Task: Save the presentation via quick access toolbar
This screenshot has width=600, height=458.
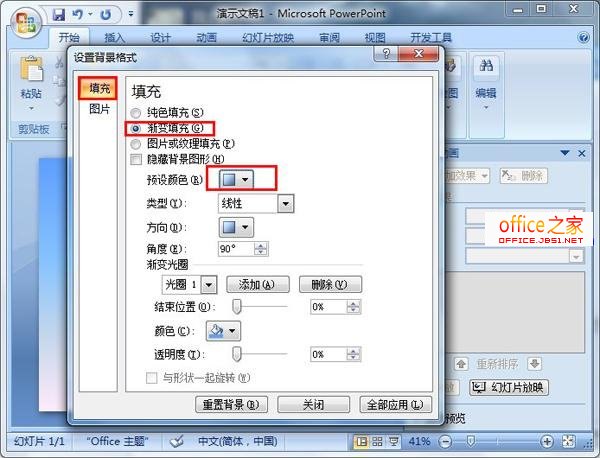Action: click(x=58, y=15)
